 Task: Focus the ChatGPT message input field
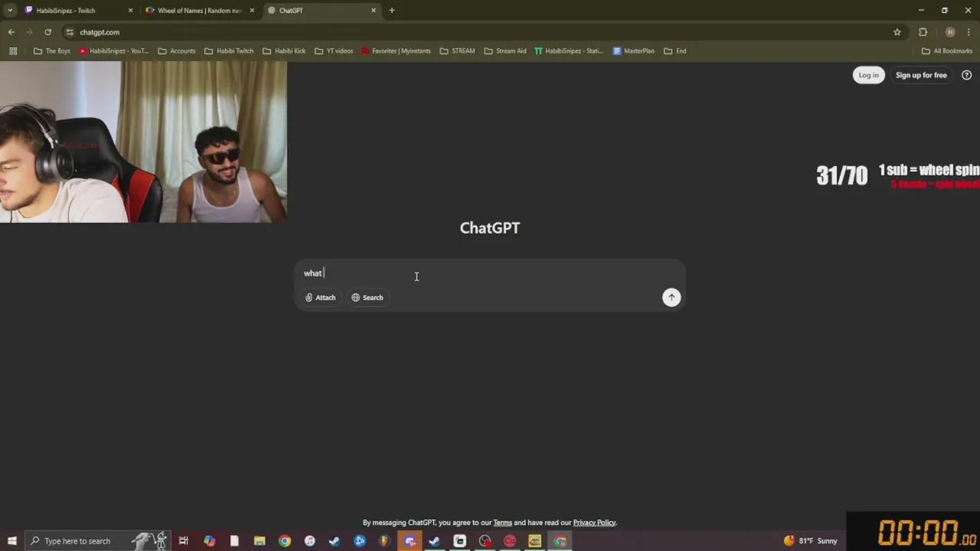point(490,273)
